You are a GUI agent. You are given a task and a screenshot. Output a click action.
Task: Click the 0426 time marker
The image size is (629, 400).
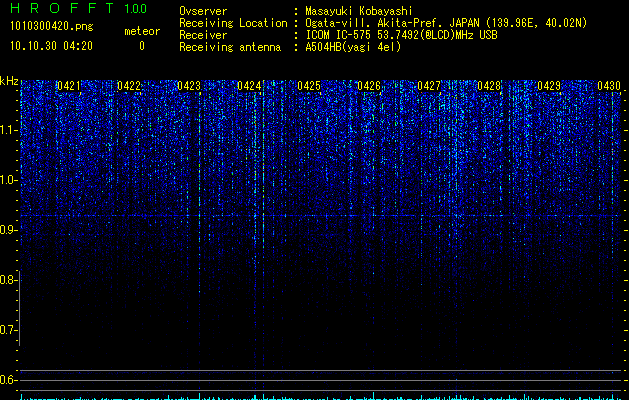point(369,86)
